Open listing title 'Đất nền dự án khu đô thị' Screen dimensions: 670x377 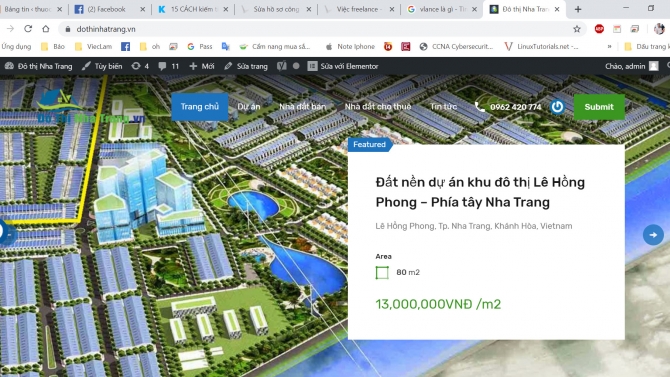point(480,192)
